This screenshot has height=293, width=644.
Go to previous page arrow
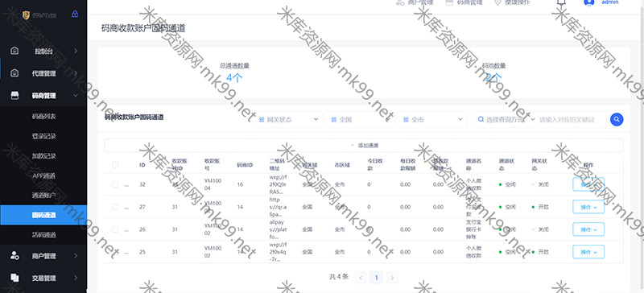360,278
